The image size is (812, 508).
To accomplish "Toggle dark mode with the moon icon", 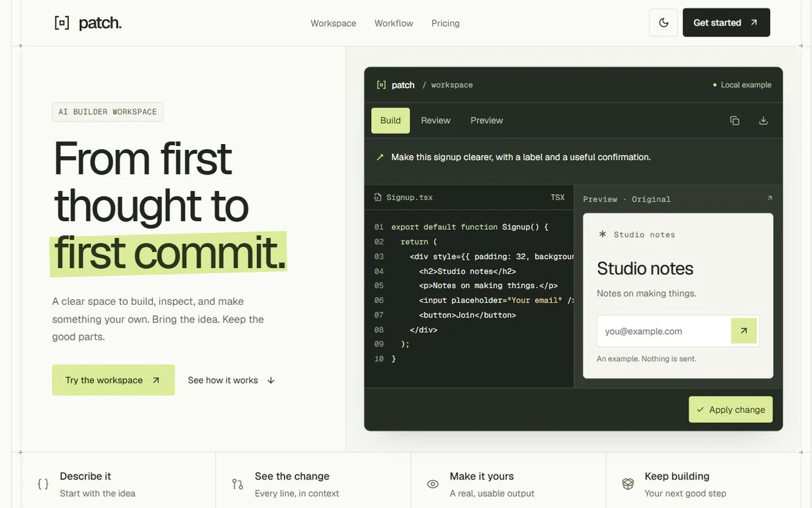I will [664, 23].
